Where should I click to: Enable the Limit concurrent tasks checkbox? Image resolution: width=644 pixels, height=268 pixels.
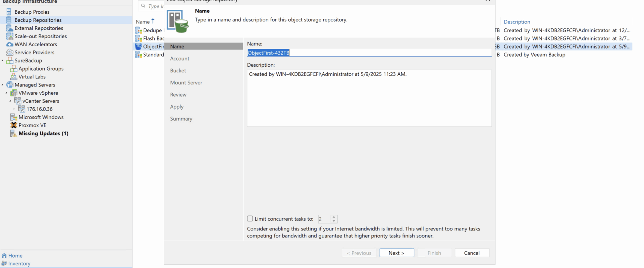click(250, 219)
